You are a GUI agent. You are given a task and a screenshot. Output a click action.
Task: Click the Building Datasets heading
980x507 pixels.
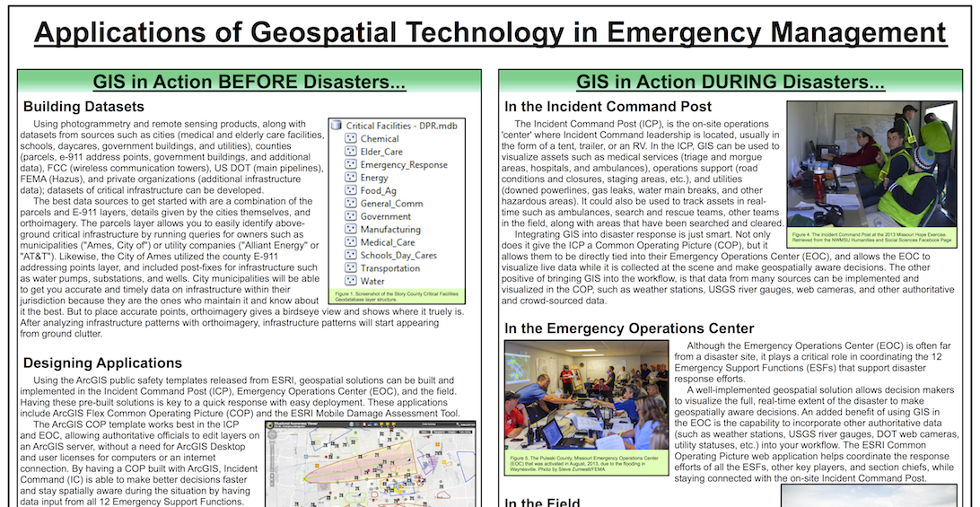[x=83, y=107]
